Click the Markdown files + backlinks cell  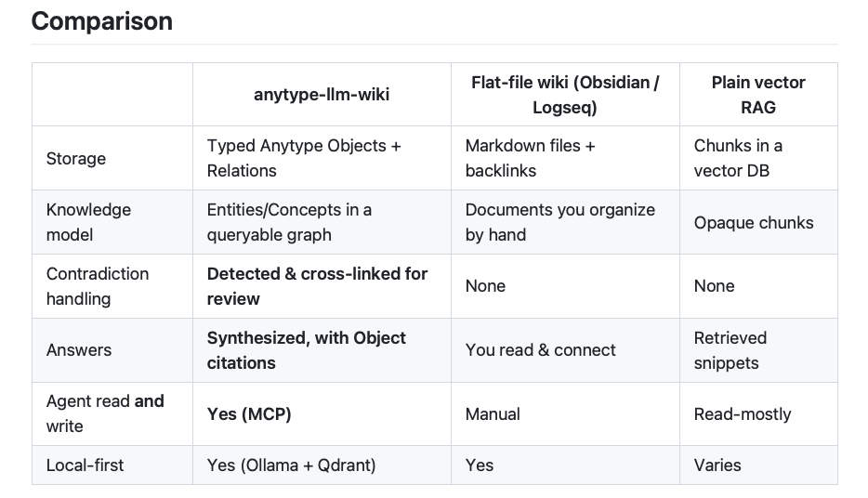coord(531,158)
